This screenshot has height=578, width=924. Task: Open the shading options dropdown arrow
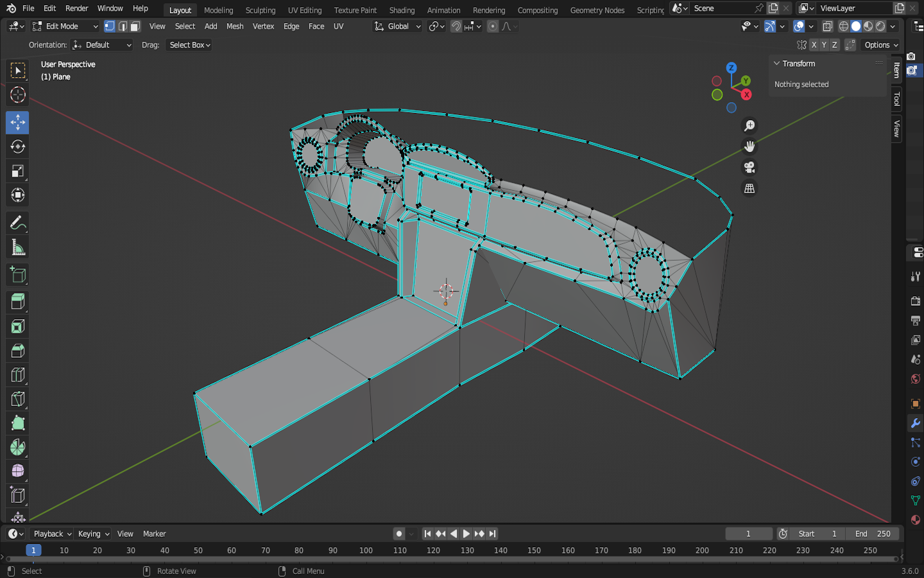click(x=893, y=26)
